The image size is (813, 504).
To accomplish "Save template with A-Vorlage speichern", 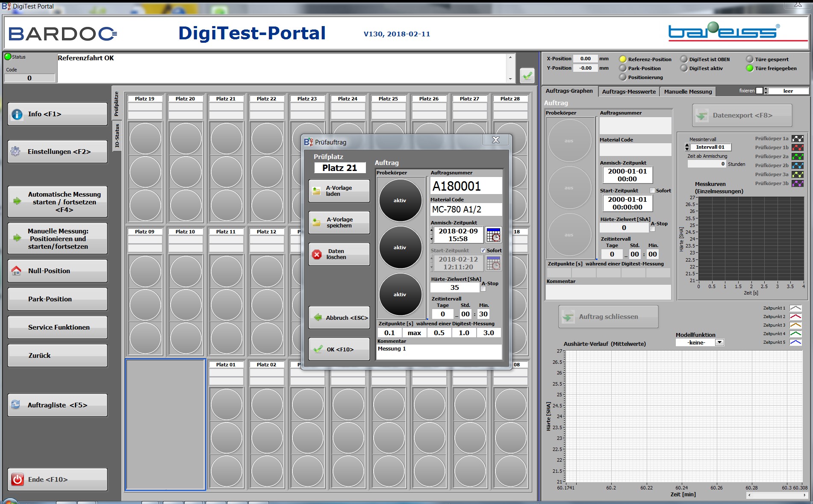I will click(339, 223).
